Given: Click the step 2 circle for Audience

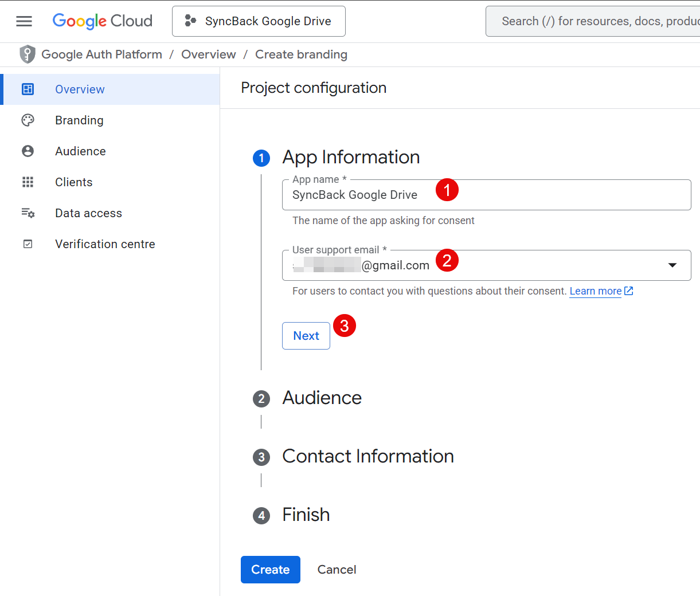Looking at the screenshot, I should (x=261, y=399).
